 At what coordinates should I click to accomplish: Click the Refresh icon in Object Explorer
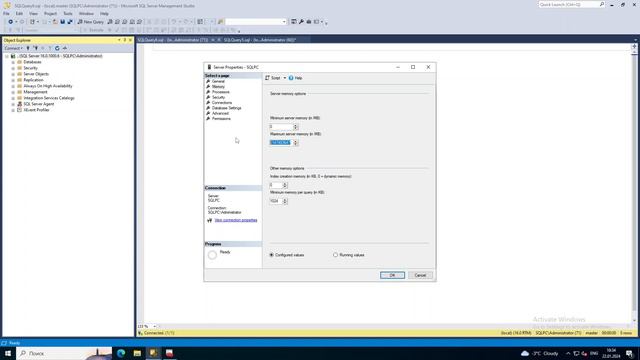[x=57, y=48]
